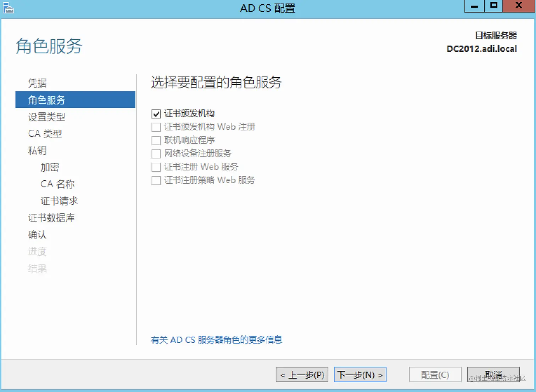Viewport: 536px width, 392px height.
Task: Click the AD CS wizard title bar icon
Action: point(8,8)
